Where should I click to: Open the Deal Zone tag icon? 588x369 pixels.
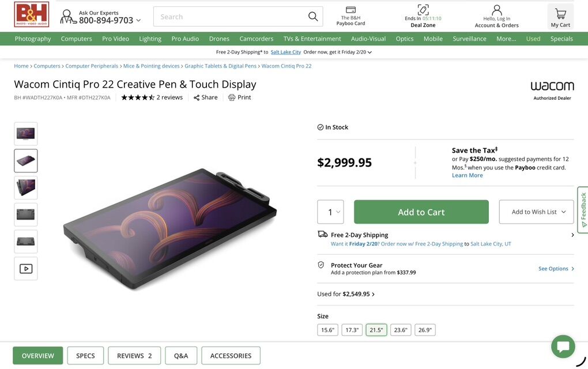(423, 10)
